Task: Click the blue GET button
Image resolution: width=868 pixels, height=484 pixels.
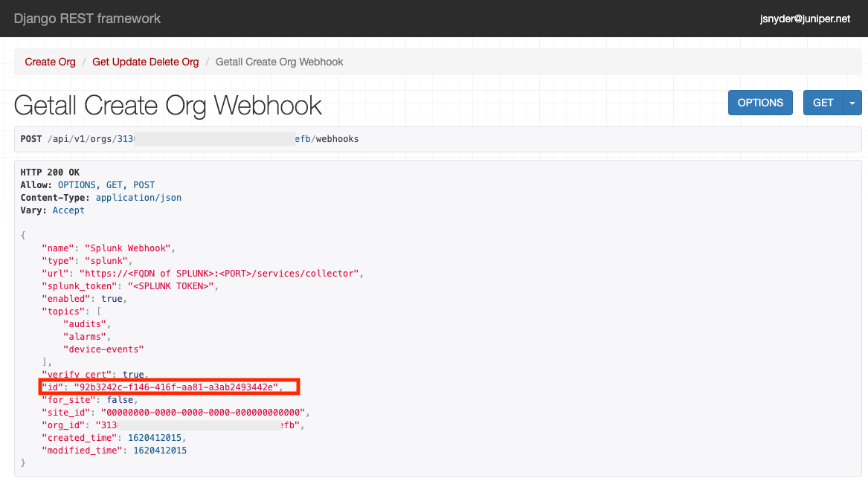Action: [823, 103]
